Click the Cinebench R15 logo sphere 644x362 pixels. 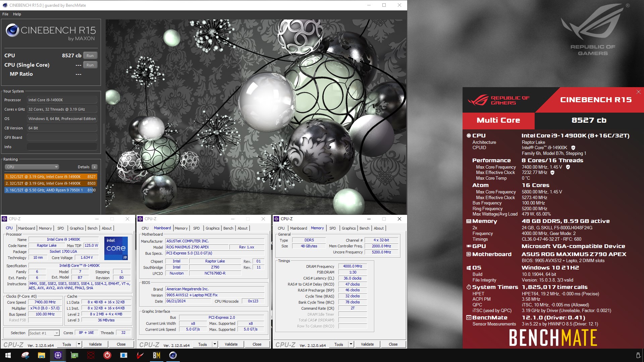point(12,31)
